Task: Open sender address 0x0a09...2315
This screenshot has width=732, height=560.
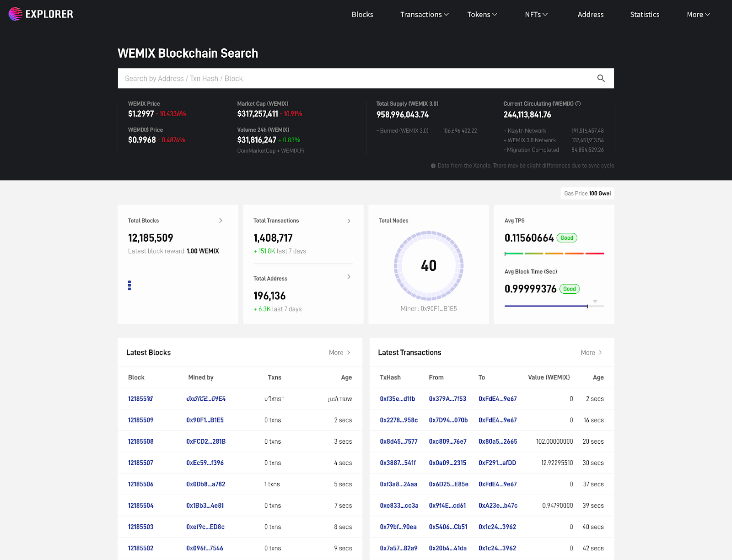Action: click(447, 463)
